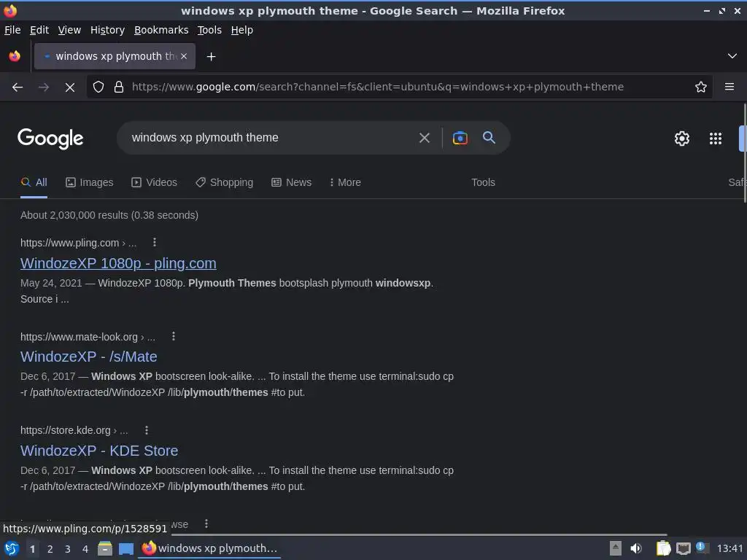
Task: Submit search with magnifier icon
Action: point(489,138)
